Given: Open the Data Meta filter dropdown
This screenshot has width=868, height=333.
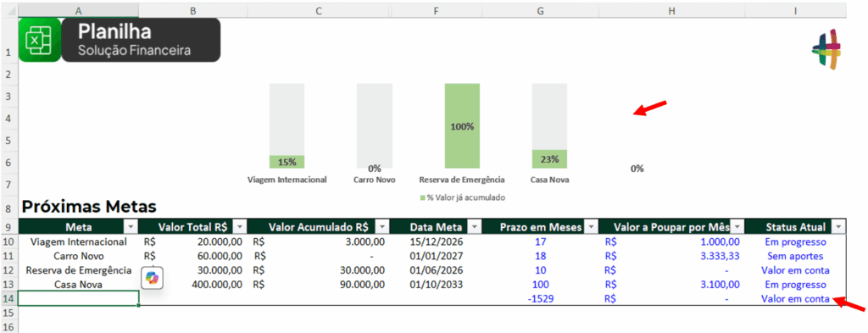Looking at the screenshot, I should (x=474, y=227).
